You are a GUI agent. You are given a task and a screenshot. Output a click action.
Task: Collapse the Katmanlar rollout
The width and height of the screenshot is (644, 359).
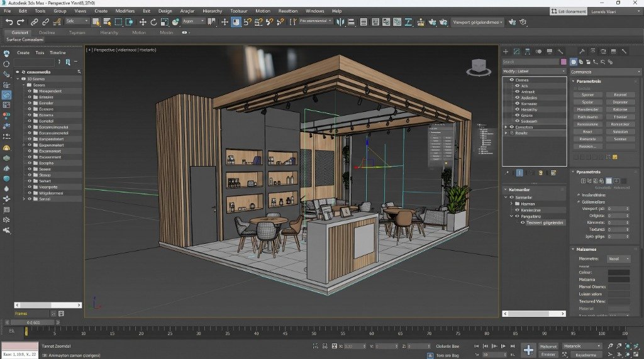click(x=506, y=190)
